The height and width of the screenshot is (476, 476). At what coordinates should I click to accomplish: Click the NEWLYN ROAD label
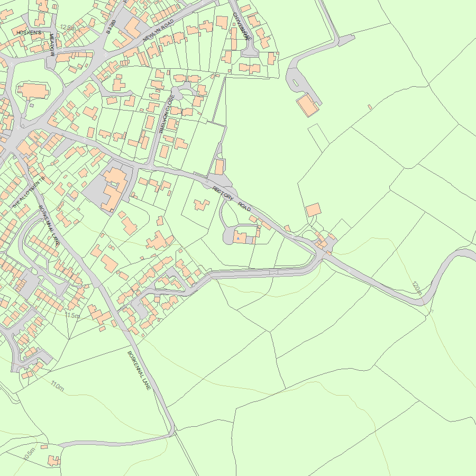point(158,30)
